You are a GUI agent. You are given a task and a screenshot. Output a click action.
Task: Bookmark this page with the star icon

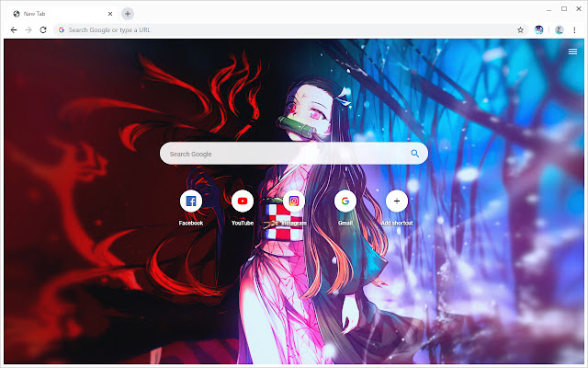pos(520,30)
